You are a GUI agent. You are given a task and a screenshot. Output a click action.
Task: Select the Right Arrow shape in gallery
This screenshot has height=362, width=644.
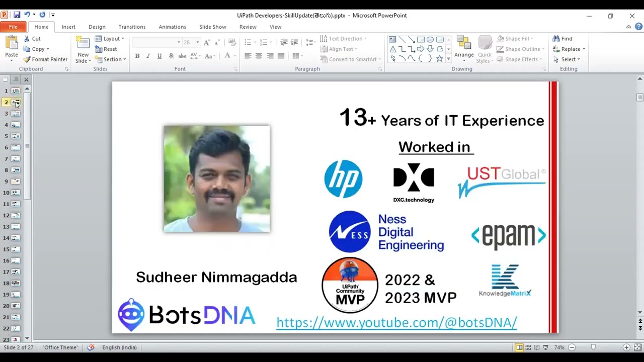421,49
